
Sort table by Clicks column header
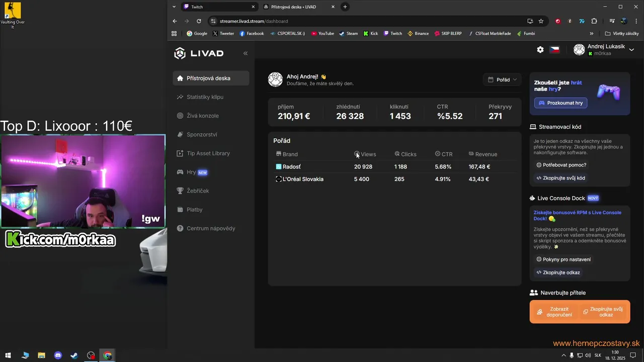[x=406, y=154]
